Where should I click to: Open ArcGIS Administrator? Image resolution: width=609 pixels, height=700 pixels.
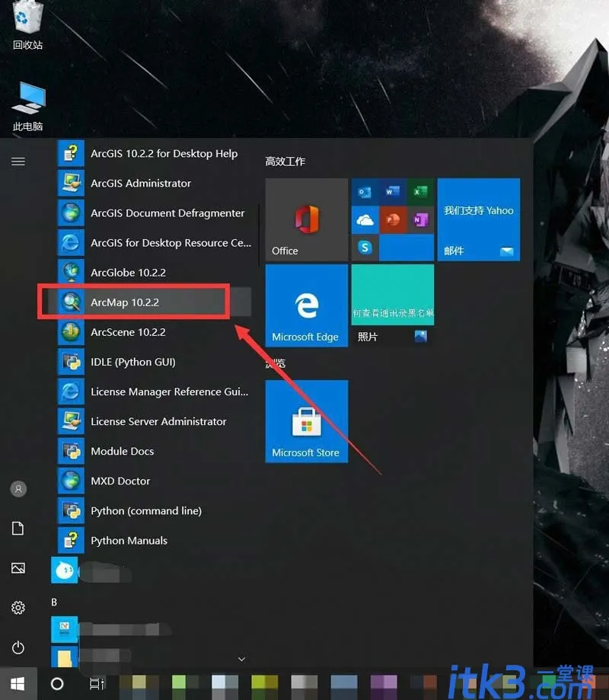click(154, 183)
